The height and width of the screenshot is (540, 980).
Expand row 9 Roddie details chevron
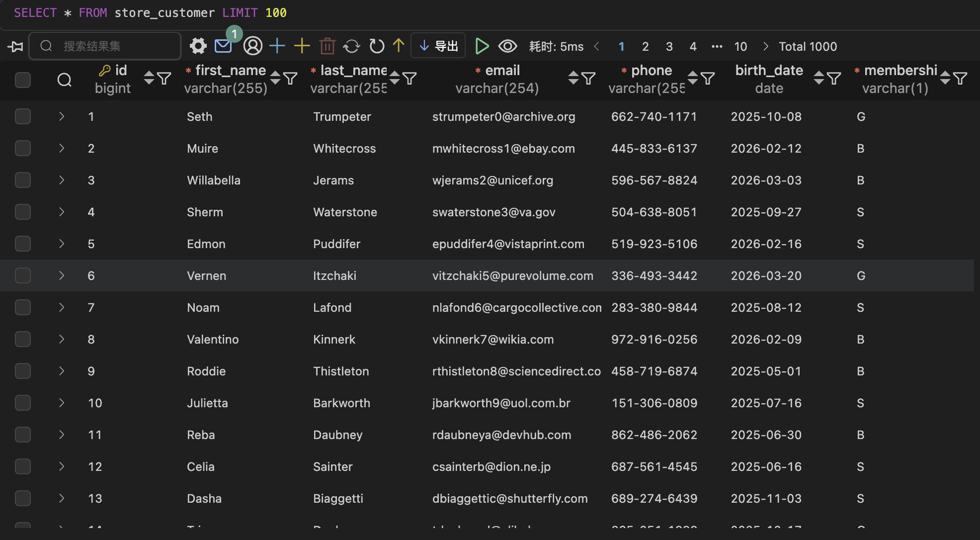point(62,371)
